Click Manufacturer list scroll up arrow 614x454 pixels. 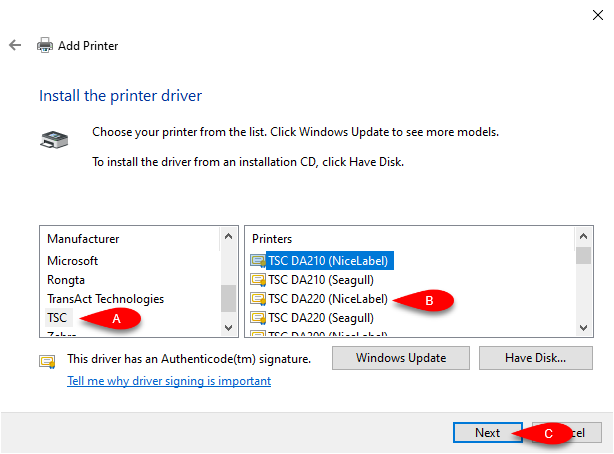pyautogui.click(x=229, y=236)
